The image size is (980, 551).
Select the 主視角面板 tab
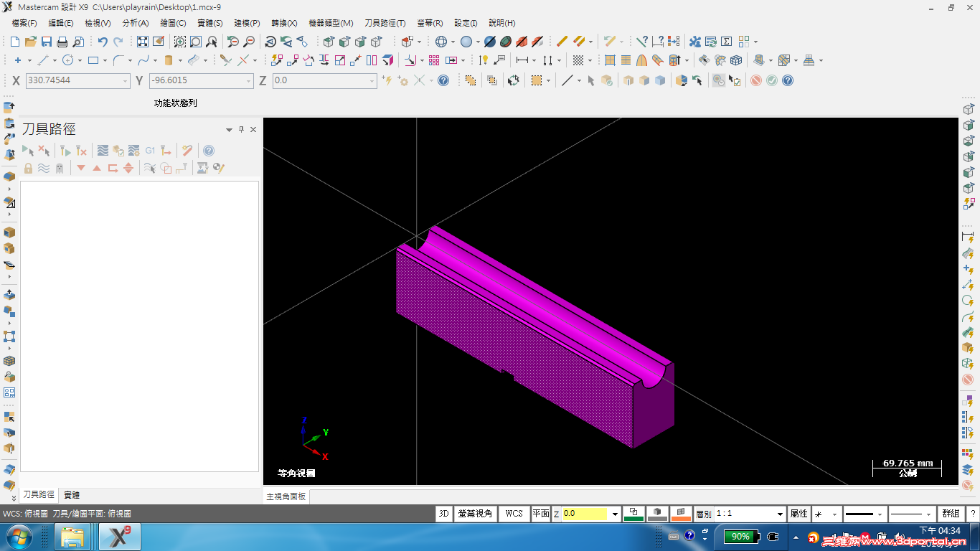(x=286, y=496)
